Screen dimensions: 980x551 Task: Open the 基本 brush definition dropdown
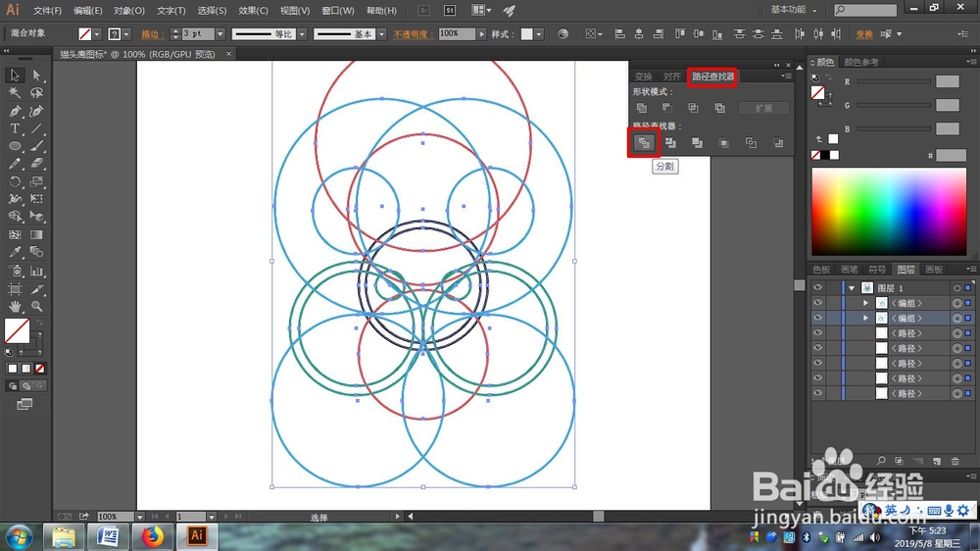coord(381,33)
